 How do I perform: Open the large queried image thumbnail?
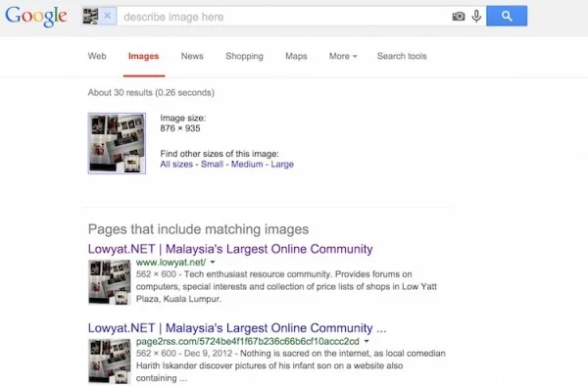tap(117, 143)
